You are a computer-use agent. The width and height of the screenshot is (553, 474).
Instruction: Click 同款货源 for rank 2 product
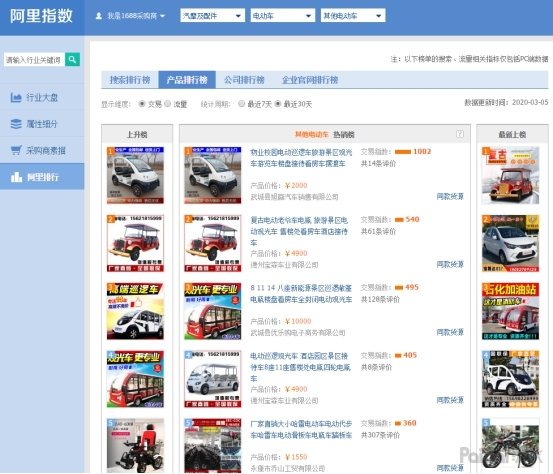click(450, 265)
